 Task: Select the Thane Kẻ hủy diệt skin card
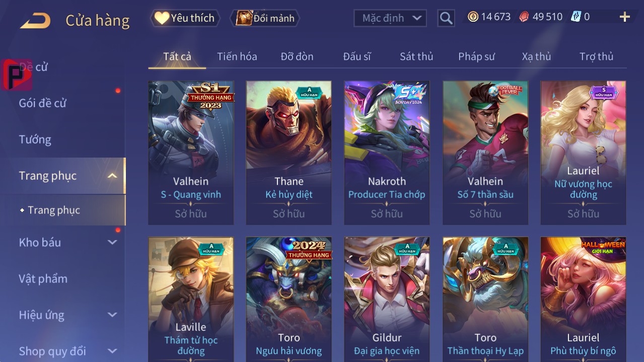pyautogui.click(x=289, y=153)
